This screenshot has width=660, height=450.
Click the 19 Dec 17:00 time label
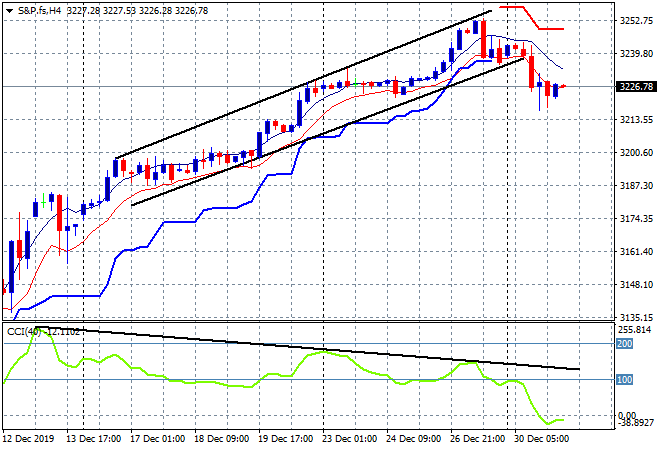(x=285, y=439)
